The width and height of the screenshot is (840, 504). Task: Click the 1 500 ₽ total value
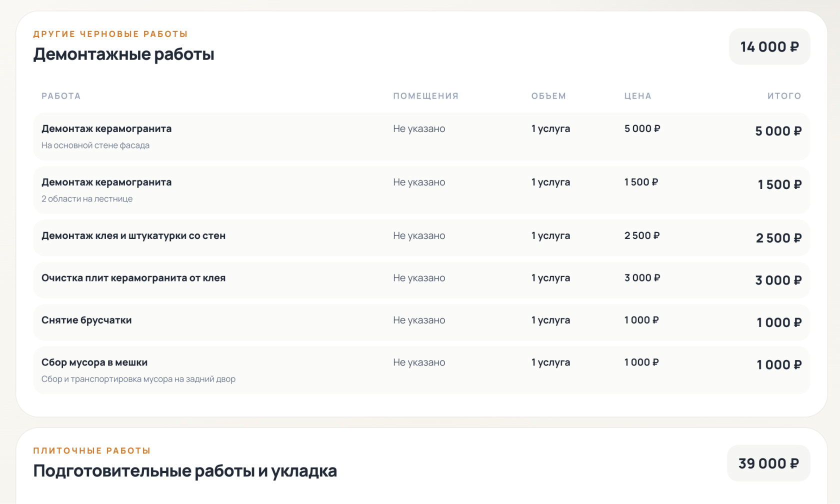pos(779,184)
